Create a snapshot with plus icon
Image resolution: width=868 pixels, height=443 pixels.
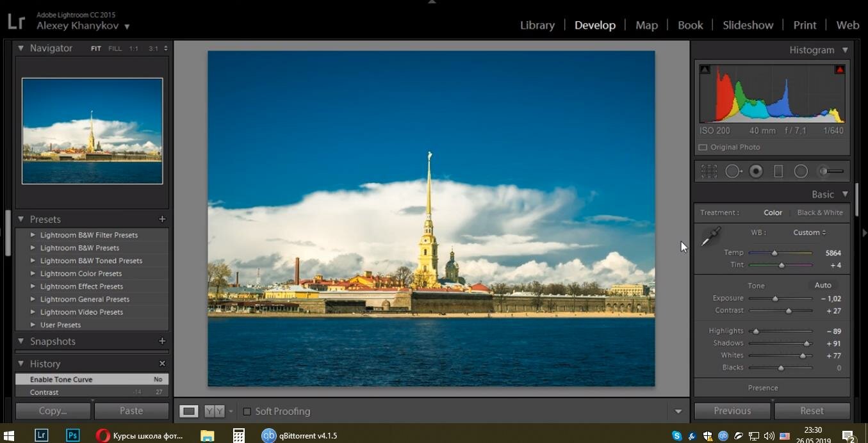162,341
